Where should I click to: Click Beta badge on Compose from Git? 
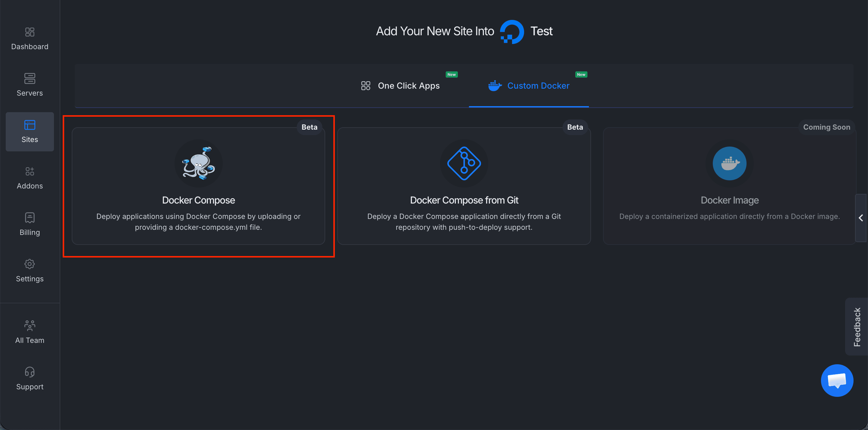click(x=575, y=127)
